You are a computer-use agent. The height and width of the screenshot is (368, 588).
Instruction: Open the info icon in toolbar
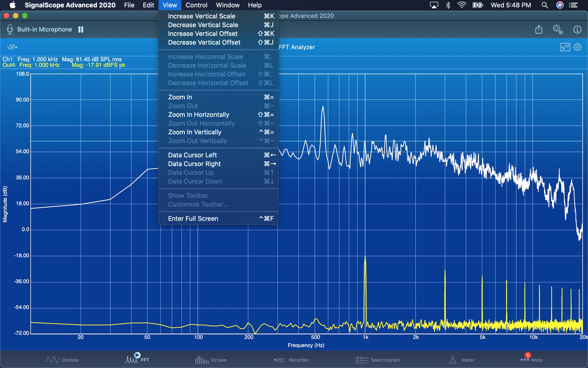pos(577,29)
